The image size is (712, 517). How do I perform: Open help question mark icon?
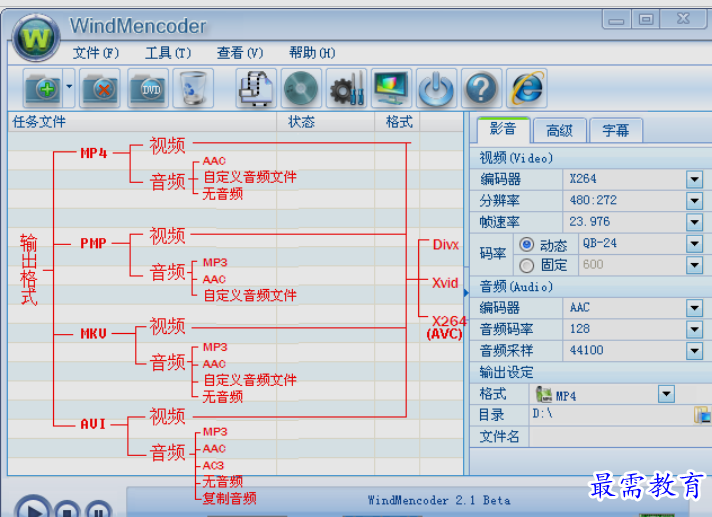click(x=481, y=88)
